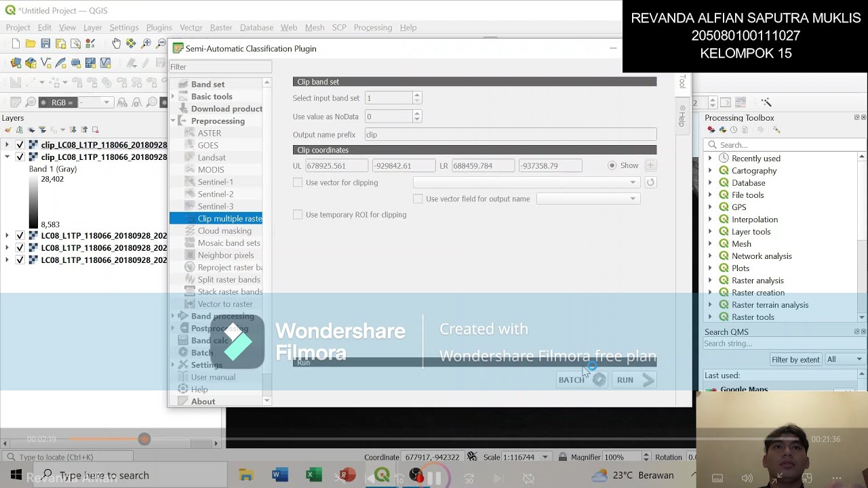868x488 pixels.
Task: Click the New Shapefile Layer icon
Action: (x=45, y=62)
